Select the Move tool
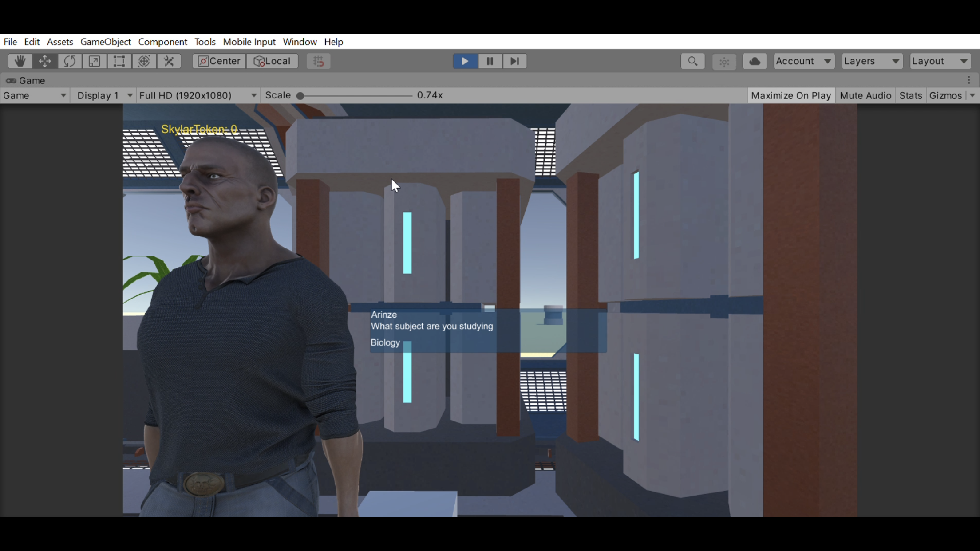This screenshot has height=551, width=980. tap(45, 61)
